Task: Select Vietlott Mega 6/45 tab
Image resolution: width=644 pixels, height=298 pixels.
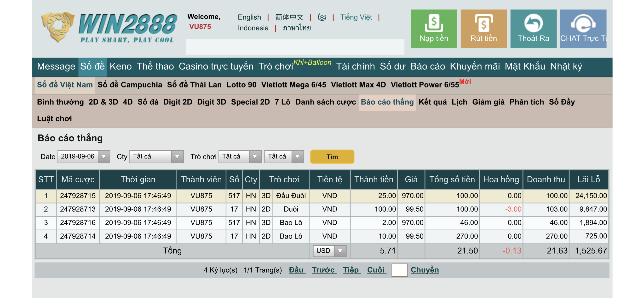Action: [x=293, y=85]
